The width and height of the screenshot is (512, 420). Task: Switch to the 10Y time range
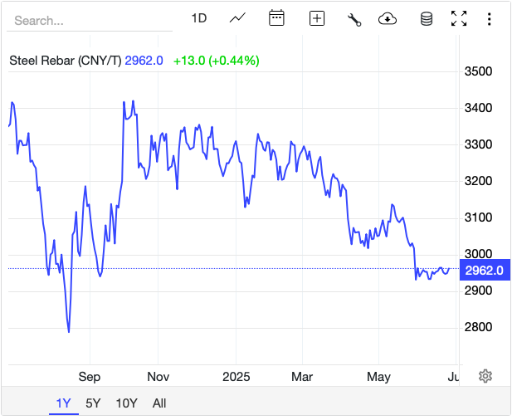tap(126, 403)
